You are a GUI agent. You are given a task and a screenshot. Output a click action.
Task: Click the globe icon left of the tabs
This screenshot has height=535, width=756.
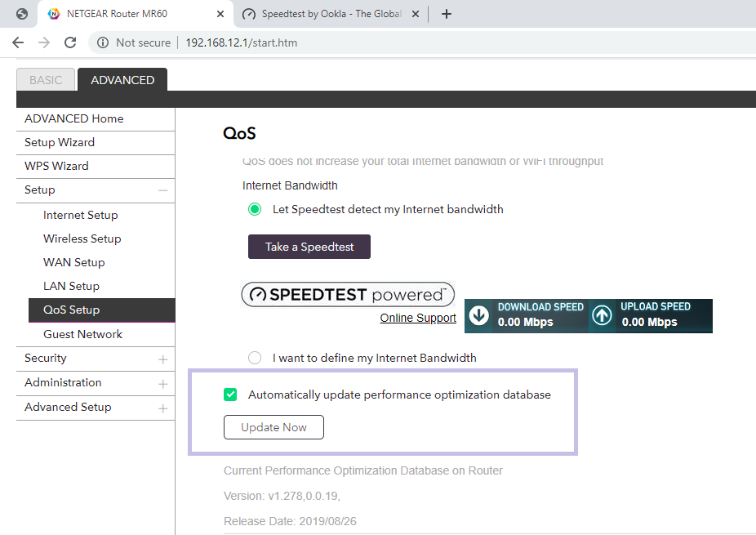pyautogui.click(x=22, y=14)
